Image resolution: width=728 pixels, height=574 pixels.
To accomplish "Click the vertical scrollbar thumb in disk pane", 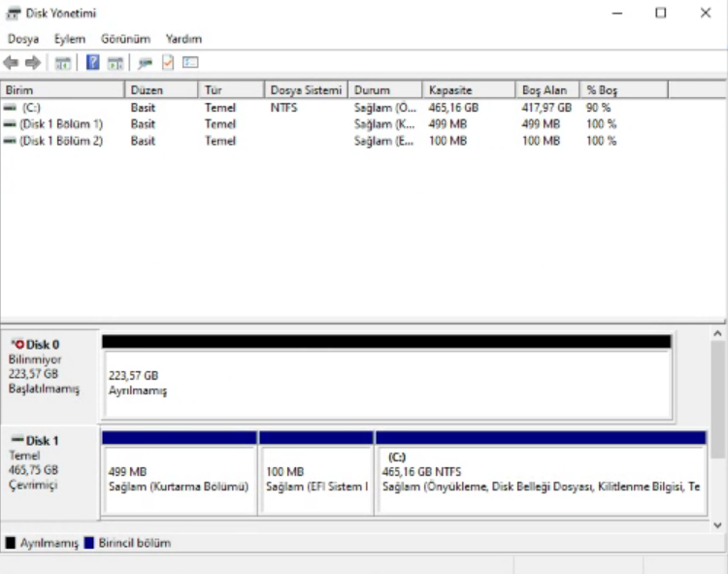I will pos(717,399).
